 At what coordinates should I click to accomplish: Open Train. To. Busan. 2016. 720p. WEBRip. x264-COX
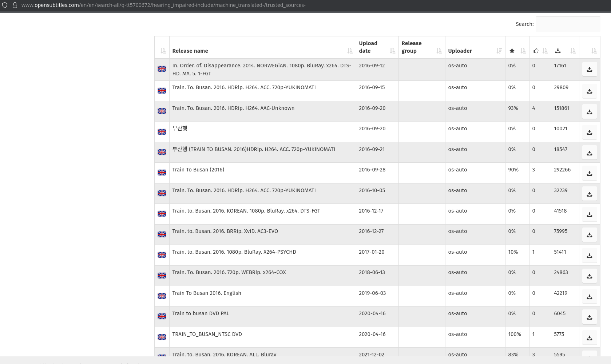(x=229, y=272)
